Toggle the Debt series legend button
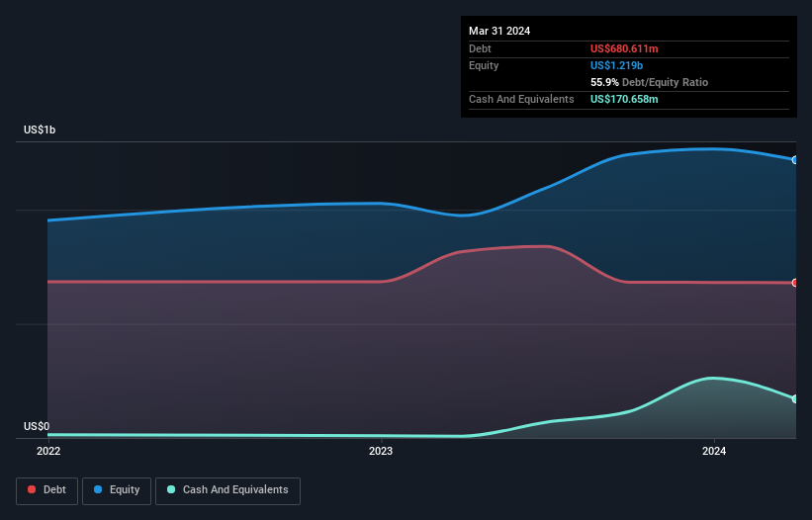The width and height of the screenshot is (812, 520). point(47,491)
